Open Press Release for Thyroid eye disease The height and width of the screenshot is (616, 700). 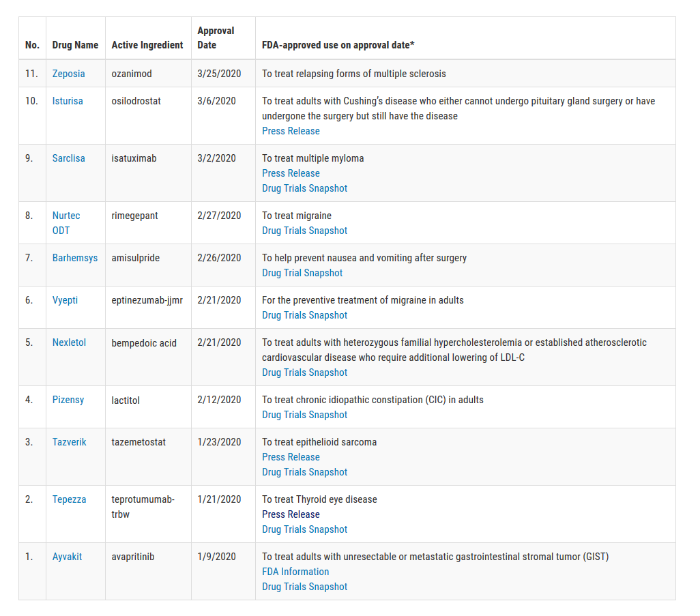[x=291, y=514]
